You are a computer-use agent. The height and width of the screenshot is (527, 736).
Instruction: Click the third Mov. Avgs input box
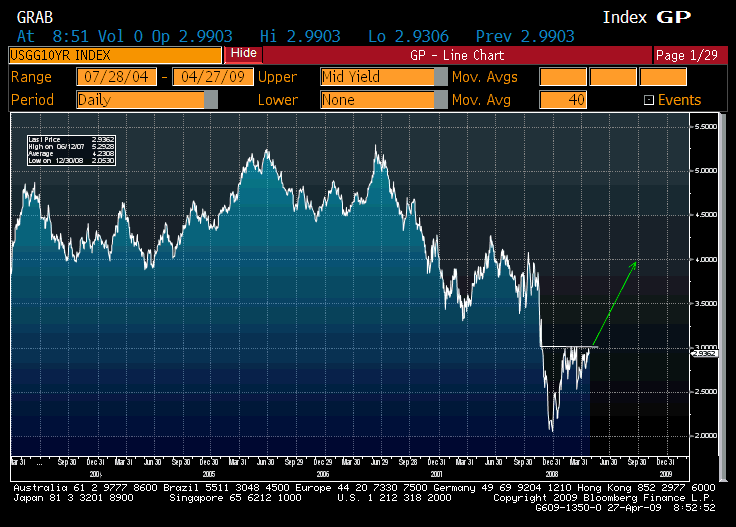click(x=663, y=77)
